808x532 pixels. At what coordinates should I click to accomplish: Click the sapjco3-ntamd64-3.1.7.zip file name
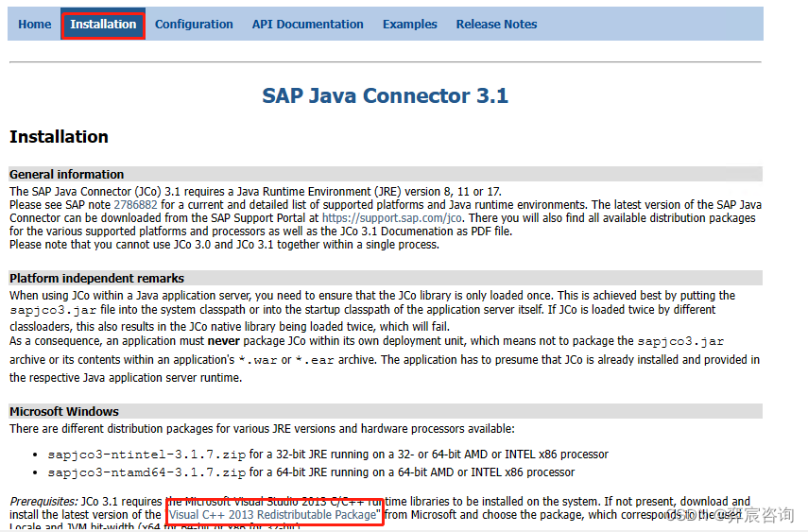[x=146, y=472]
